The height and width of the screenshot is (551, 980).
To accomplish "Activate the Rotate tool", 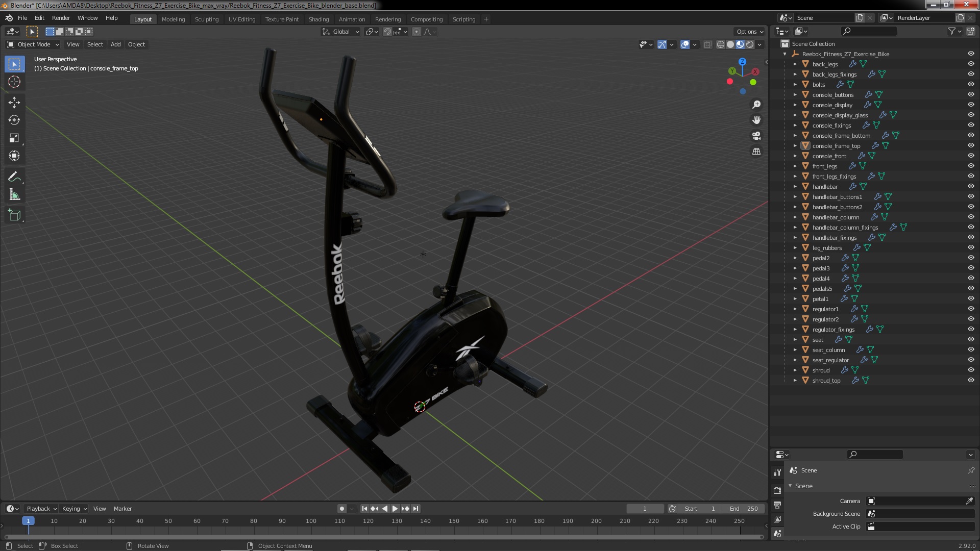I will 14,120.
